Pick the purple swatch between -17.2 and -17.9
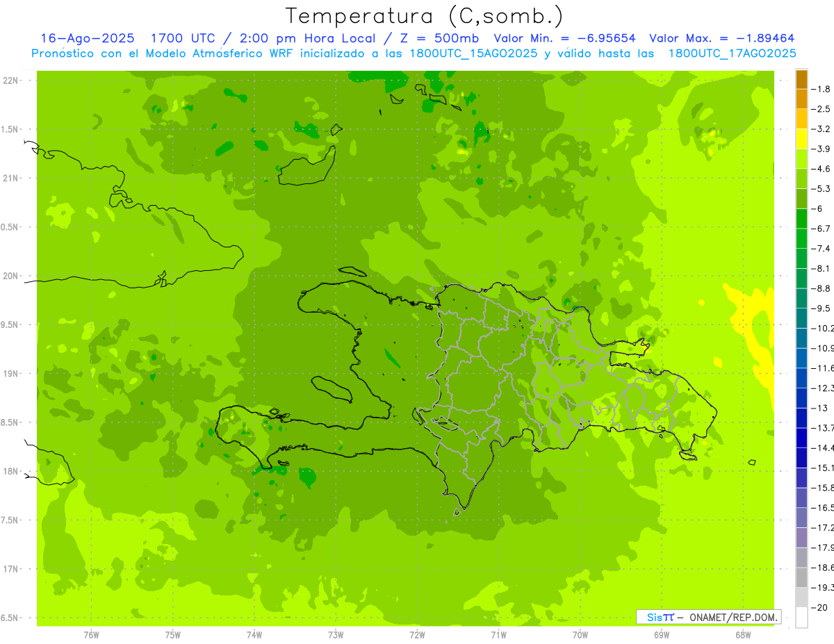834x644 pixels. coord(802,538)
